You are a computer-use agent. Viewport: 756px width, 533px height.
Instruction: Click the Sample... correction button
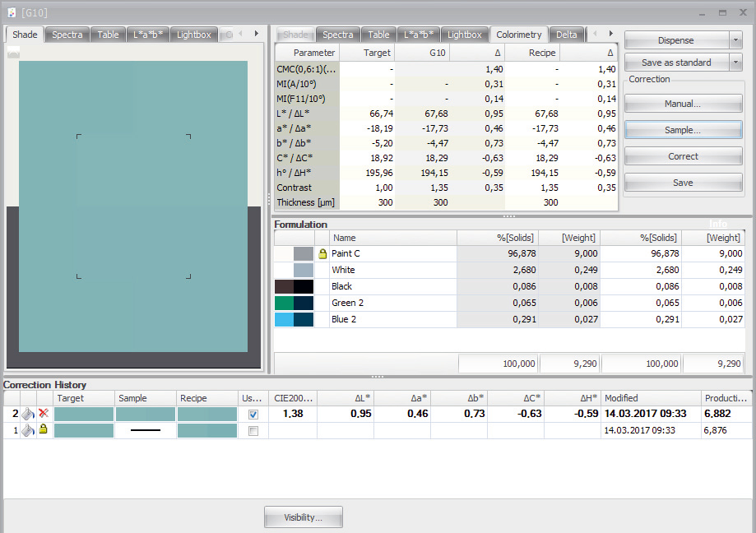[x=683, y=130]
